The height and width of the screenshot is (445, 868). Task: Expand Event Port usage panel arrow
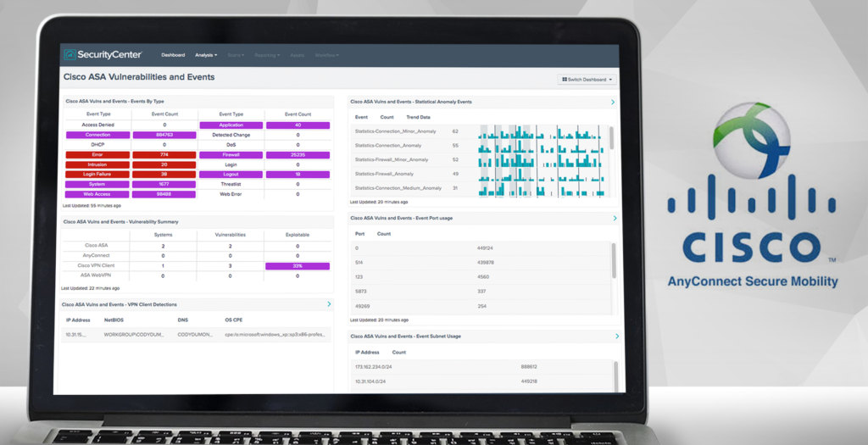[613, 218]
